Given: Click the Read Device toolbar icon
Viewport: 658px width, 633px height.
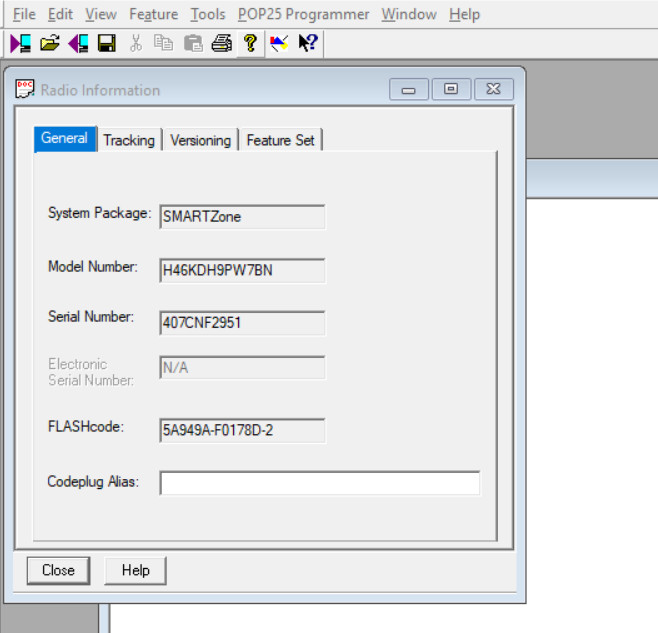Looking at the screenshot, I should [x=21, y=43].
